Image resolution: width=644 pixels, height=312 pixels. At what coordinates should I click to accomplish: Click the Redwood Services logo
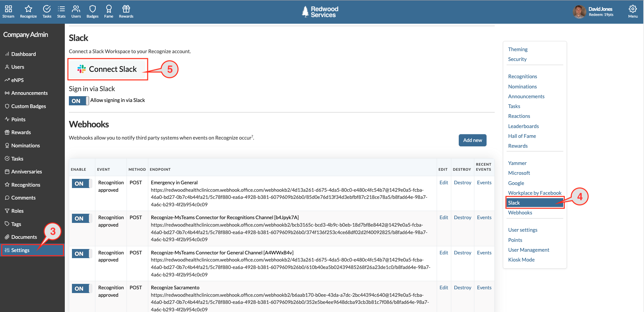[x=320, y=12]
